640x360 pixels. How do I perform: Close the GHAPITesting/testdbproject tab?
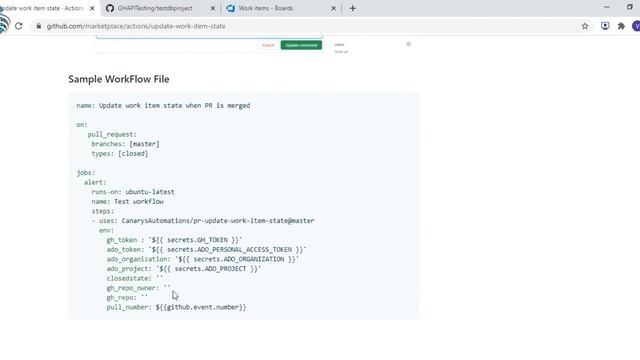(x=213, y=8)
